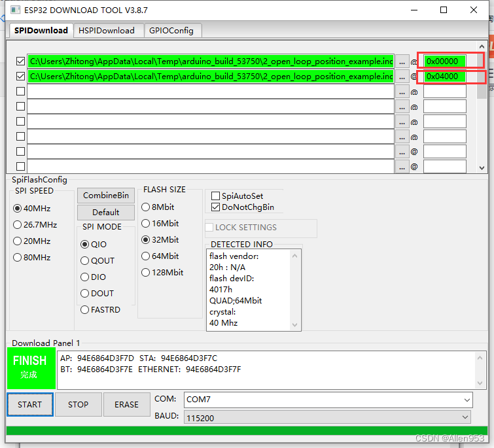
Task: Click the browse button for address 0x04000
Action: pos(402,77)
